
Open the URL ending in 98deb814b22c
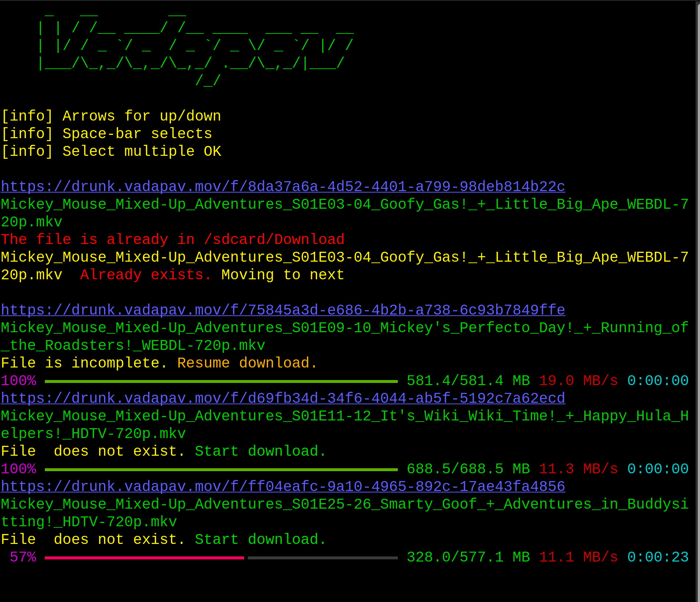(283, 187)
